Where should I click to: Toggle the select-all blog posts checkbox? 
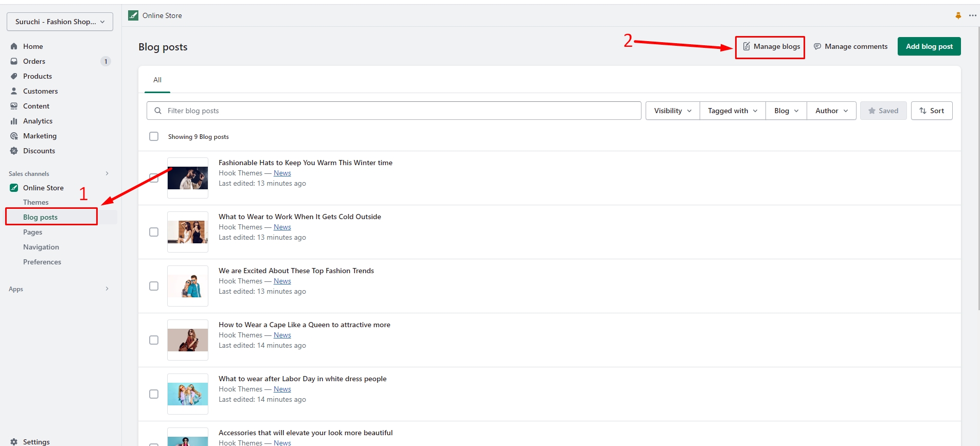[154, 136]
